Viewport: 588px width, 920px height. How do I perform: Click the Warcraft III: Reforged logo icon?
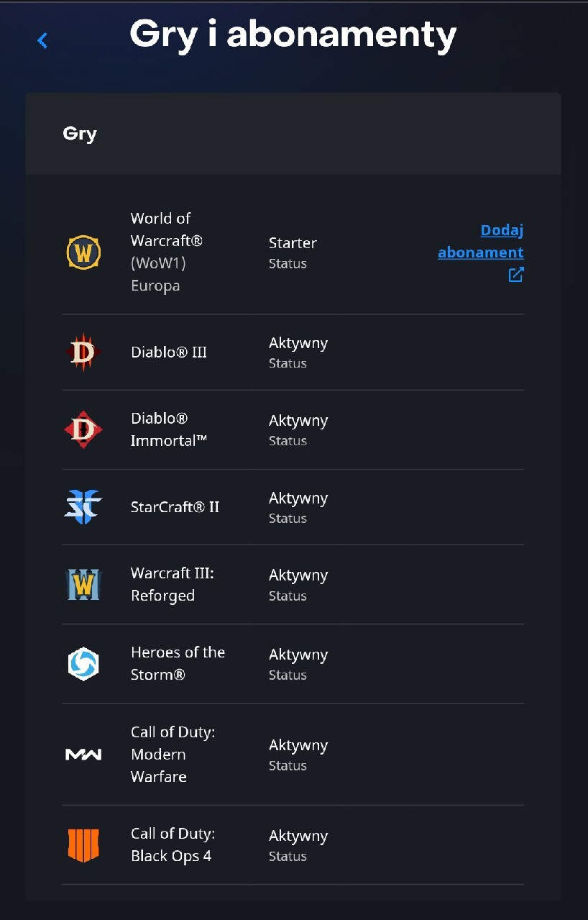pos(83,584)
